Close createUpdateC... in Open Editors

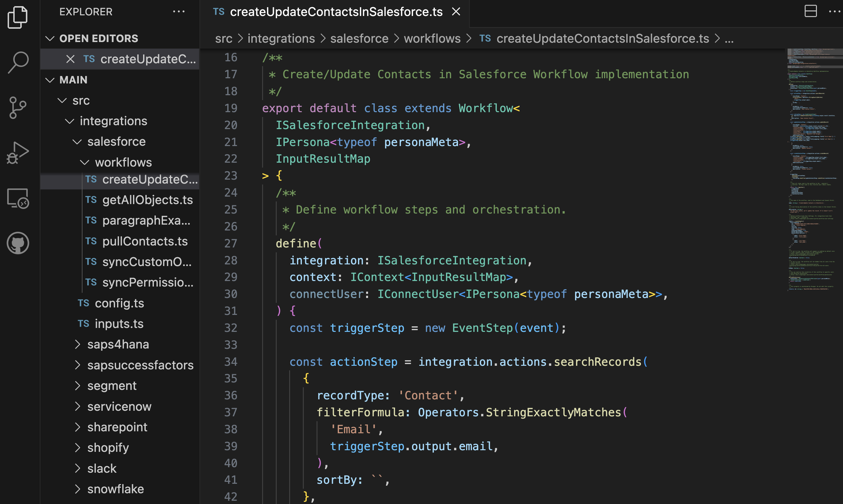point(70,59)
